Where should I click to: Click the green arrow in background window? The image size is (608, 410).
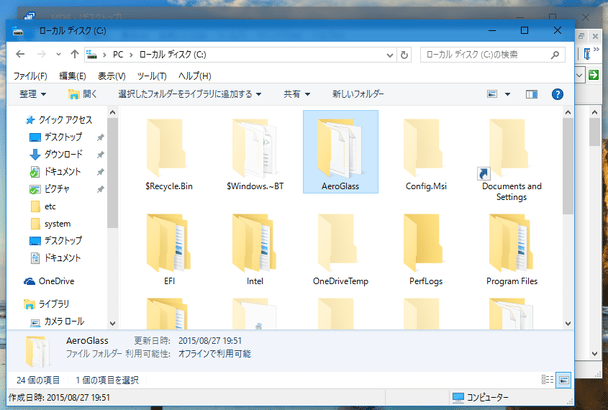593,75
